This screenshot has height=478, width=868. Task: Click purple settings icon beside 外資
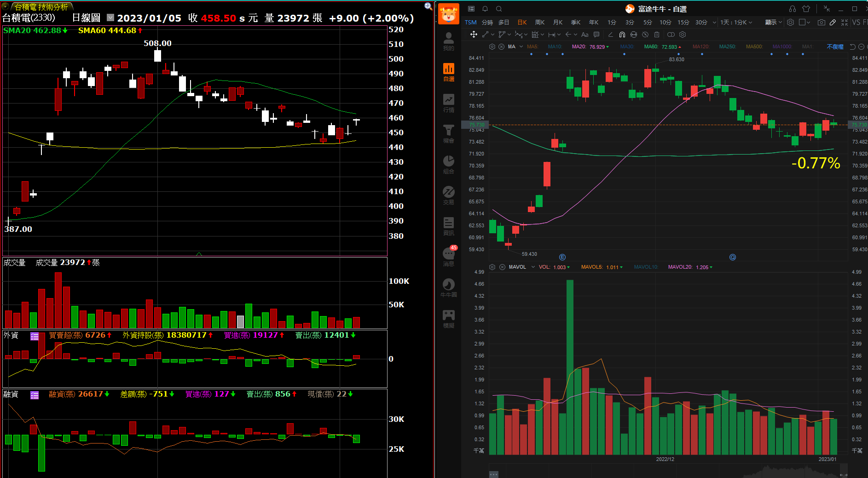pos(35,336)
